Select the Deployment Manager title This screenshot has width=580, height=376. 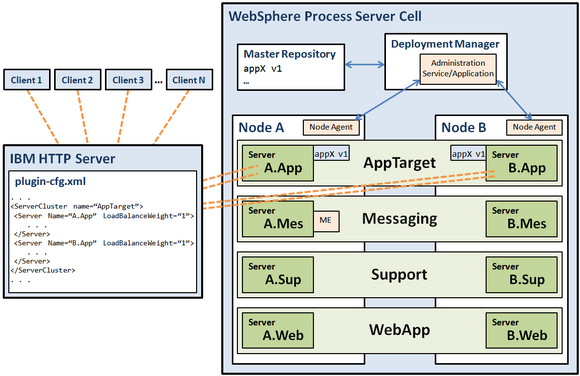(x=445, y=44)
